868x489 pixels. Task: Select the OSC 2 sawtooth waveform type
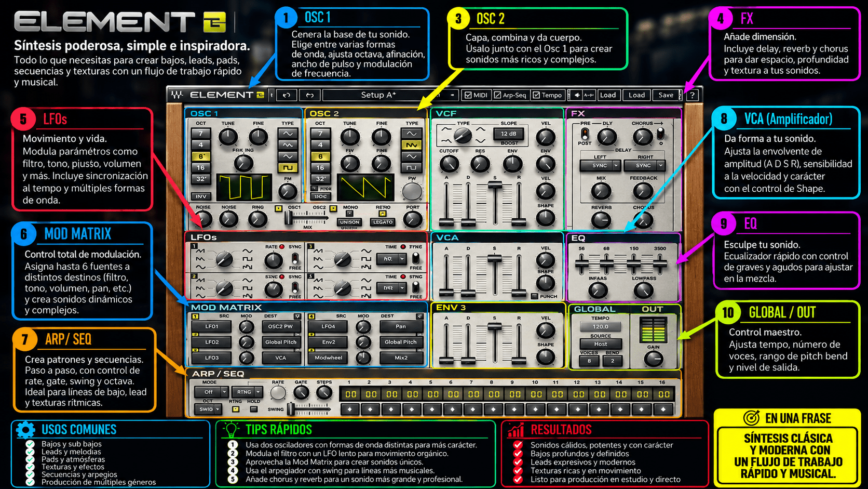[411, 145]
